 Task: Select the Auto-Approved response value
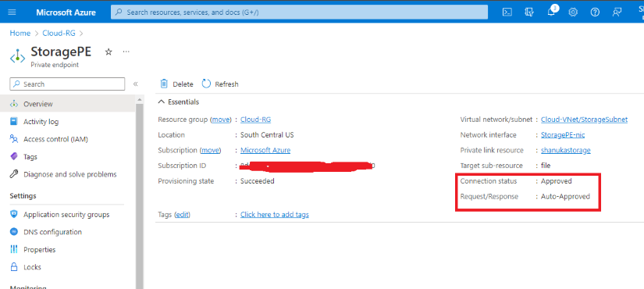pyautogui.click(x=566, y=197)
